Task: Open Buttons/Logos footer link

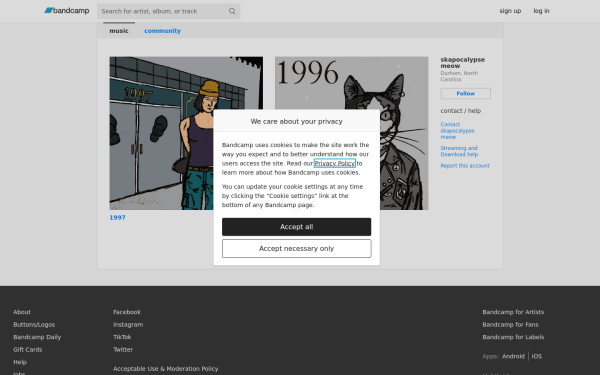Action: coord(34,324)
